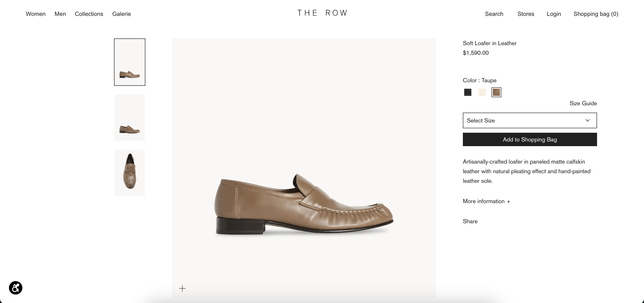Open the Women menu
The width and height of the screenshot is (644, 303).
pyautogui.click(x=36, y=14)
